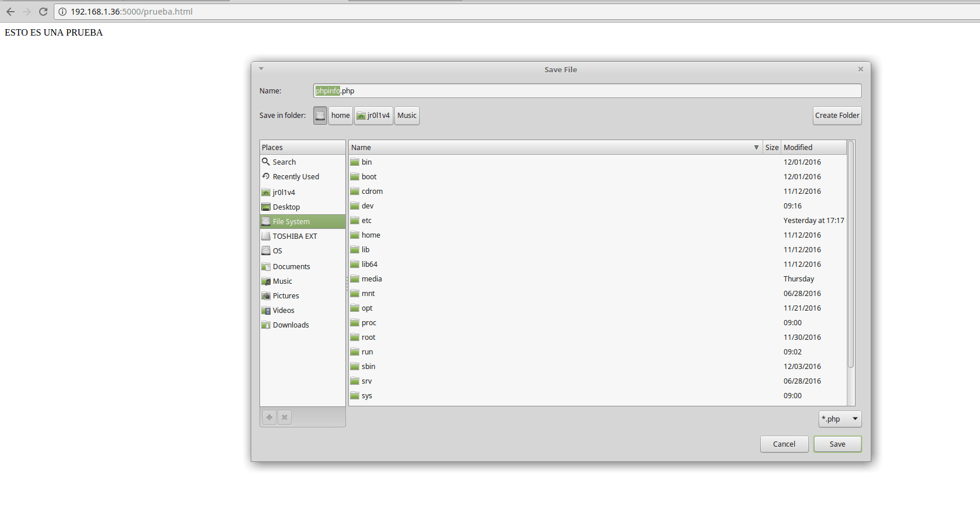Click the Music path breadcrumb button

click(x=407, y=116)
